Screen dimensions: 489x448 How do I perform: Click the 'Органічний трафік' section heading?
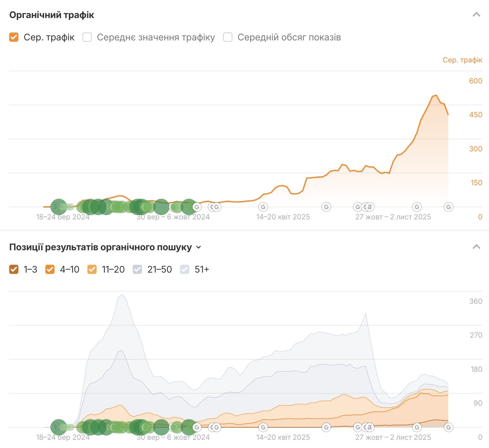tap(52, 15)
